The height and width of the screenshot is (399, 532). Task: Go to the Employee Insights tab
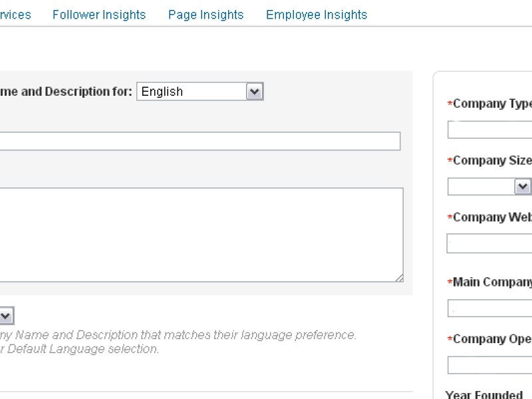click(x=316, y=15)
